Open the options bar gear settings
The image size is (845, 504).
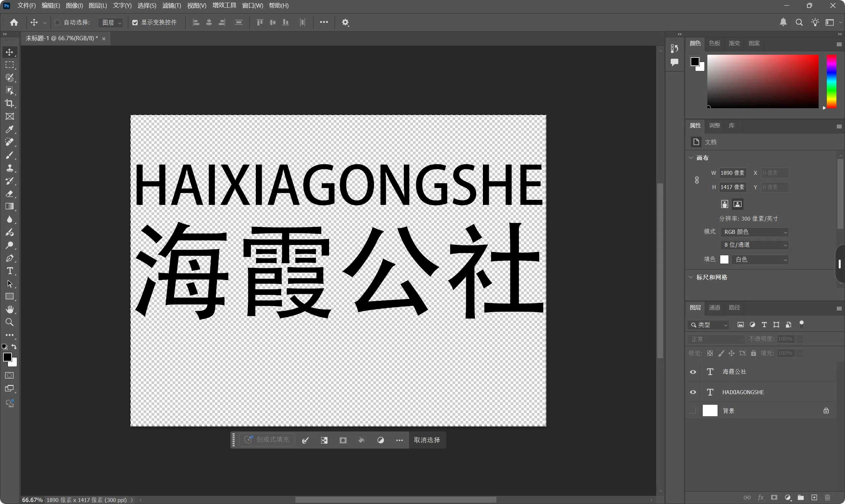click(x=346, y=22)
